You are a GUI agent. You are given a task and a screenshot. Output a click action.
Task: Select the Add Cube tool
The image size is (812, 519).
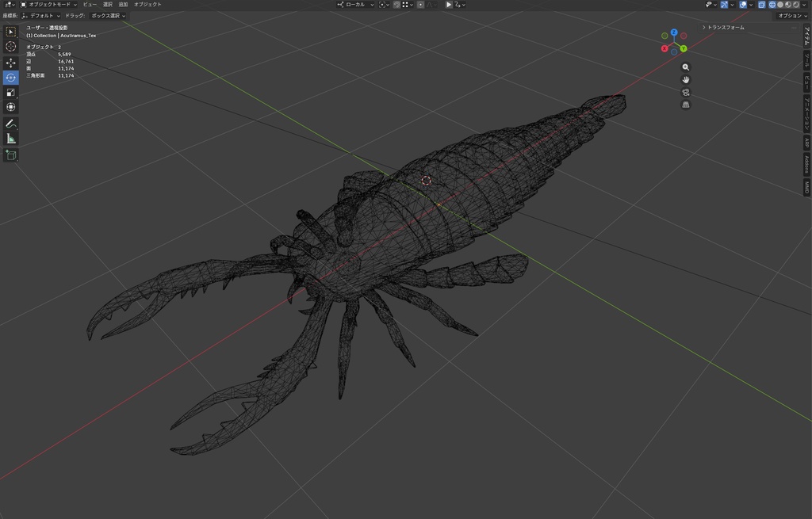(10, 155)
